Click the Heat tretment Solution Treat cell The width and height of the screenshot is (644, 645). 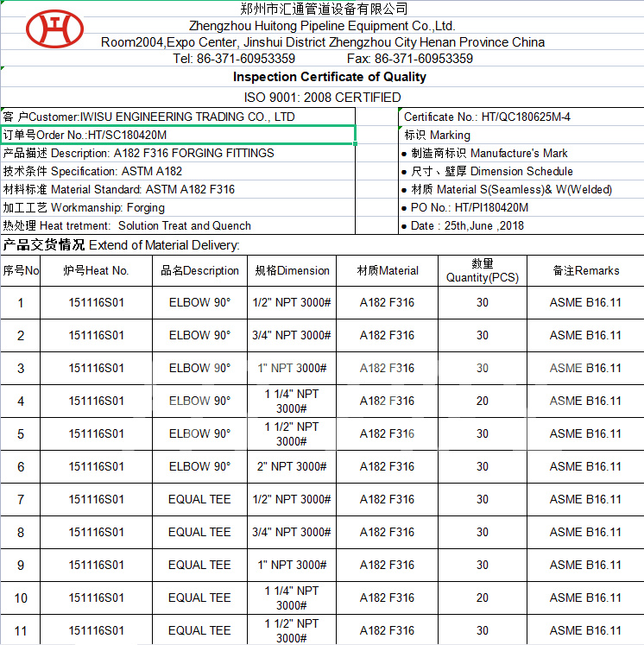tap(178, 225)
